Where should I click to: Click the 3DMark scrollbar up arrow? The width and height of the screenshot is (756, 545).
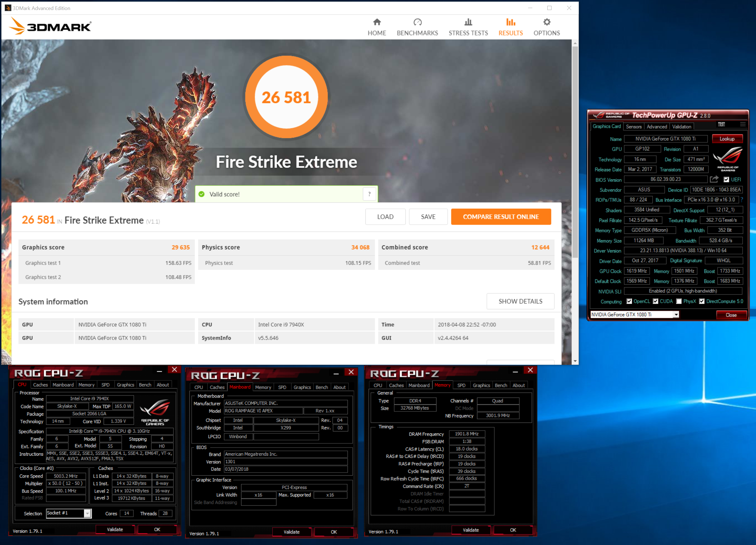pos(575,43)
